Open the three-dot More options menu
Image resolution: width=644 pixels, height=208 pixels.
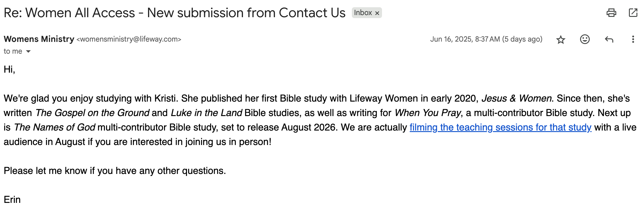click(633, 39)
